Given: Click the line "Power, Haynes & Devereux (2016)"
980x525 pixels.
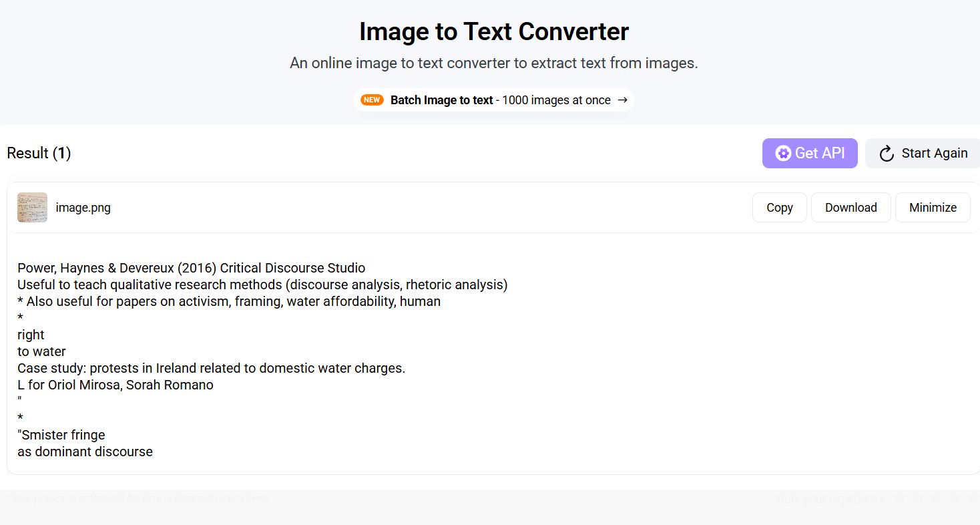Looking at the screenshot, I should pos(192,268).
